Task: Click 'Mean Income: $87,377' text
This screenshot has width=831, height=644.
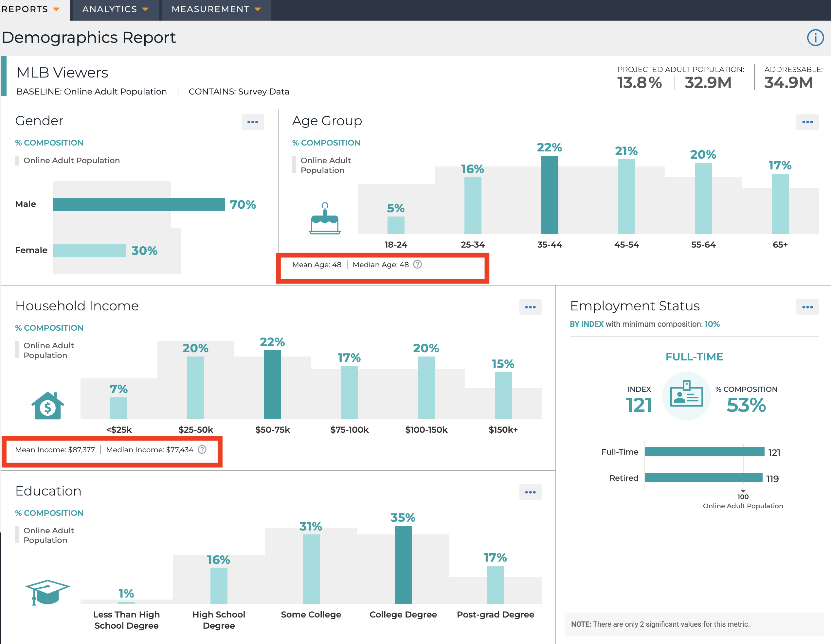Action: (55, 450)
